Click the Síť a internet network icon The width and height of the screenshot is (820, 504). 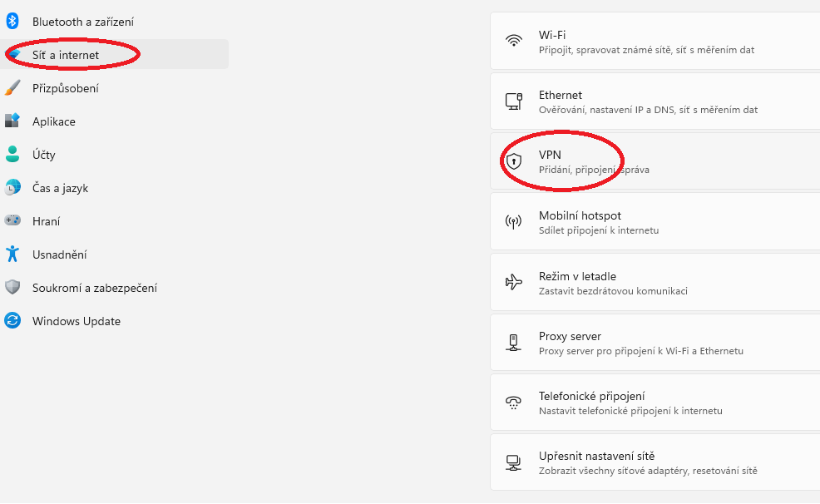[14, 54]
